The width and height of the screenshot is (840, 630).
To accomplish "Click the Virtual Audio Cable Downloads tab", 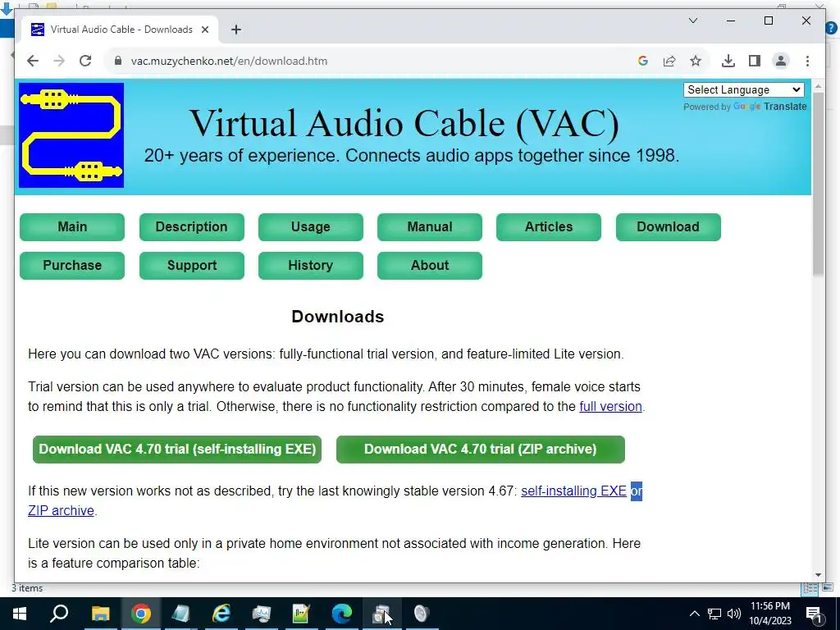I will click(120, 30).
